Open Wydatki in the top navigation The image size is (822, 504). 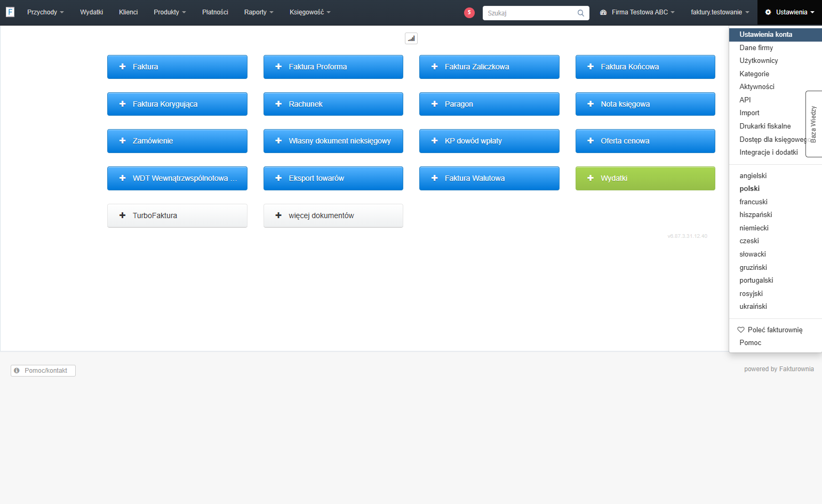[91, 12]
